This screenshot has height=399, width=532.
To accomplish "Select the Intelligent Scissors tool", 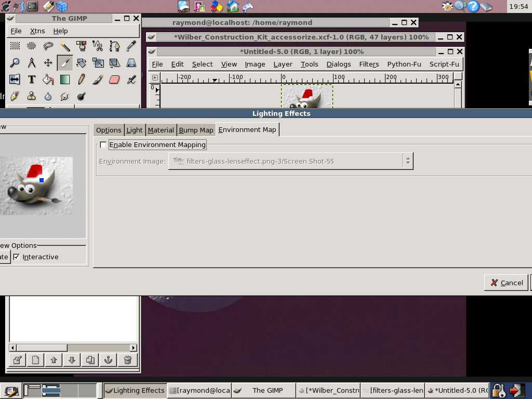I will point(98,46).
